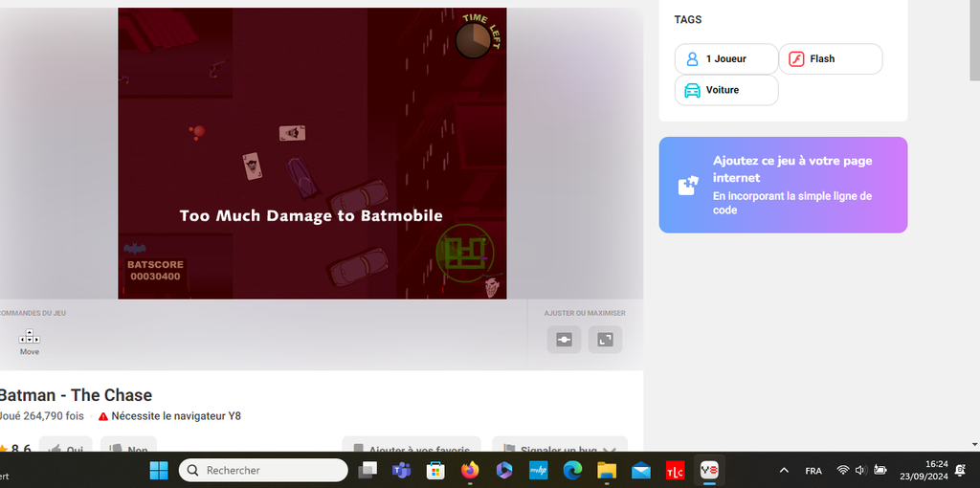Show hidden system tray icons

coord(785,471)
